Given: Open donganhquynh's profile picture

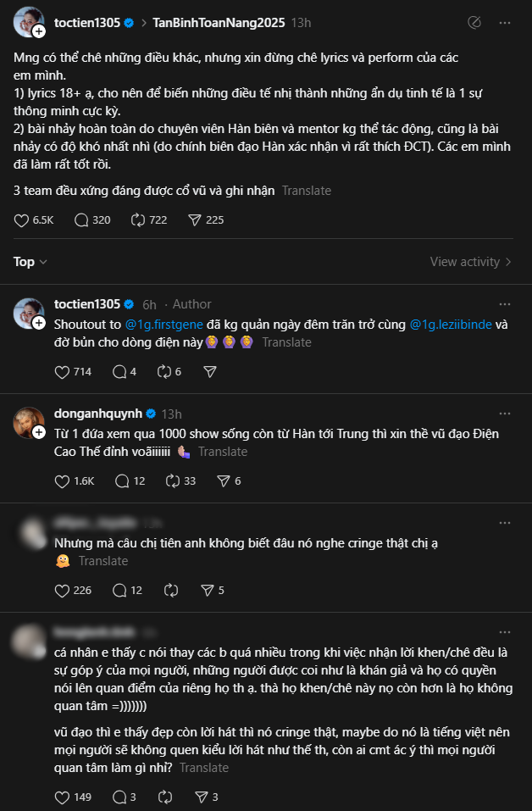Looking at the screenshot, I should click(29, 423).
